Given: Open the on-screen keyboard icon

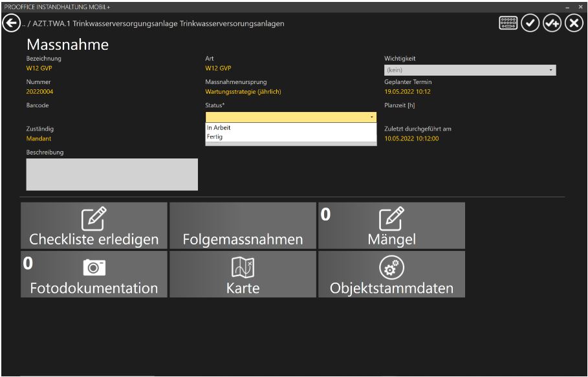Looking at the screenshot, I should (508, 21).
